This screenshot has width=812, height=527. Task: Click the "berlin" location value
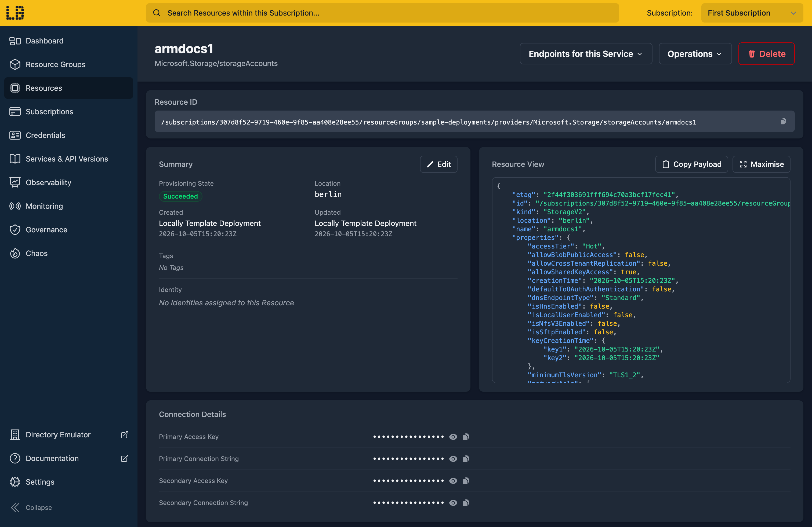coord(328,194)
